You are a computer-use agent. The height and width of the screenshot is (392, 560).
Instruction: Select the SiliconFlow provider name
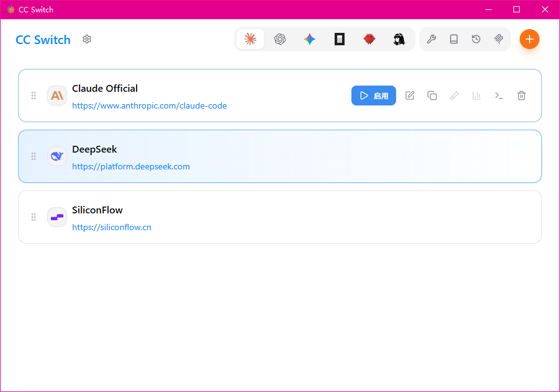point(97,210)
